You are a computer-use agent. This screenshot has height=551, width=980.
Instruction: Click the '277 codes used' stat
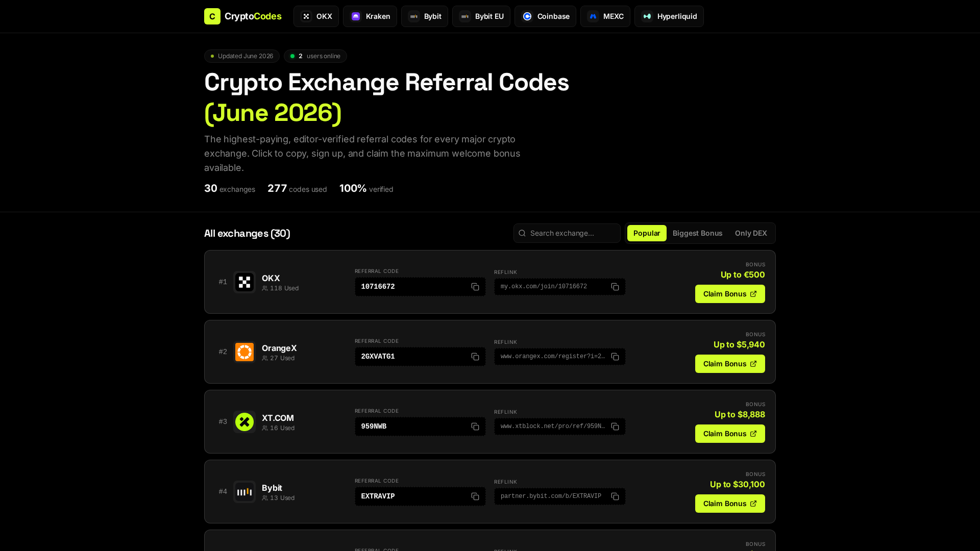297,189
